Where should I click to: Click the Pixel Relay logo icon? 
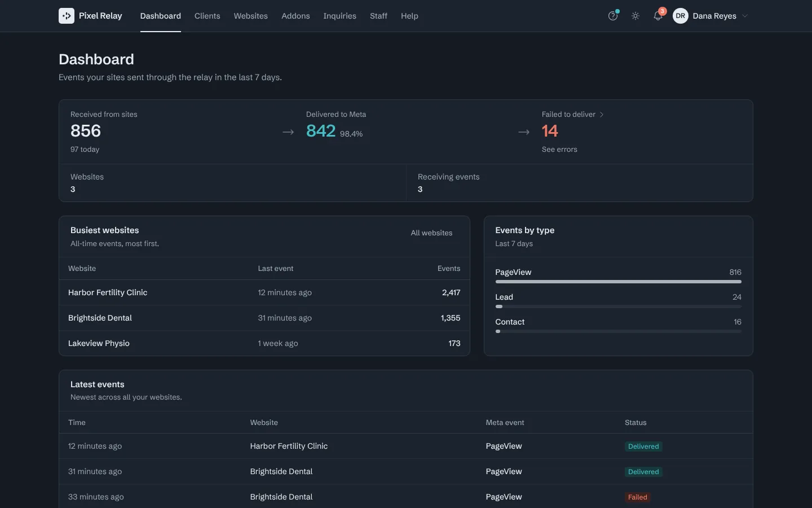[67, 16]
